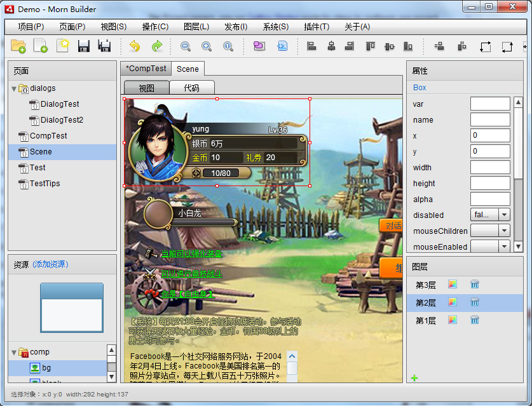Open the 插件(T) menu
532x406 pixels.
(317, 27)
